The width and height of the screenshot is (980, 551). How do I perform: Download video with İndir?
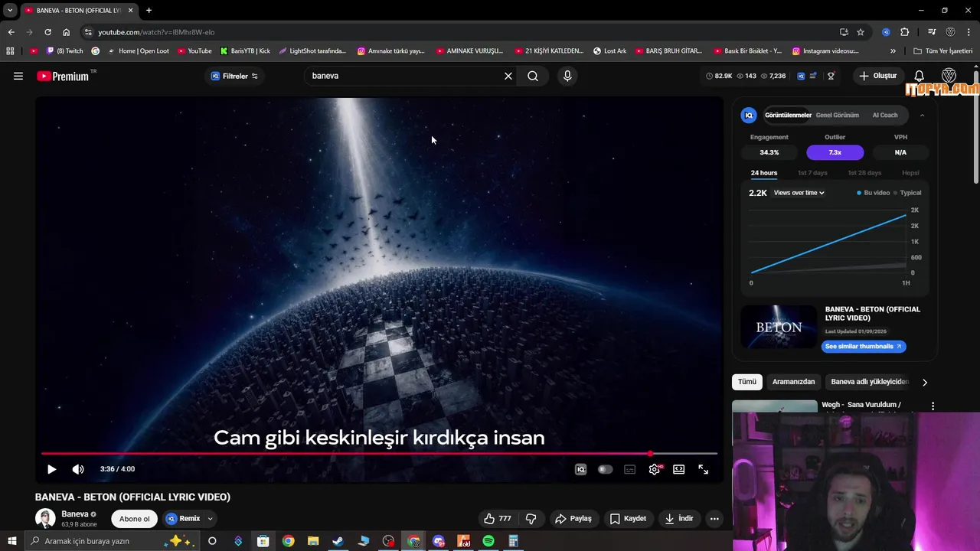[x=678, y=518]
